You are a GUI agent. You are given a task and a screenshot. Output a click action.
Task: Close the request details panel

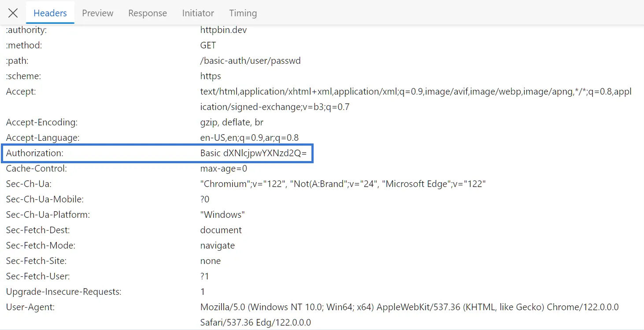coord(13,12)
